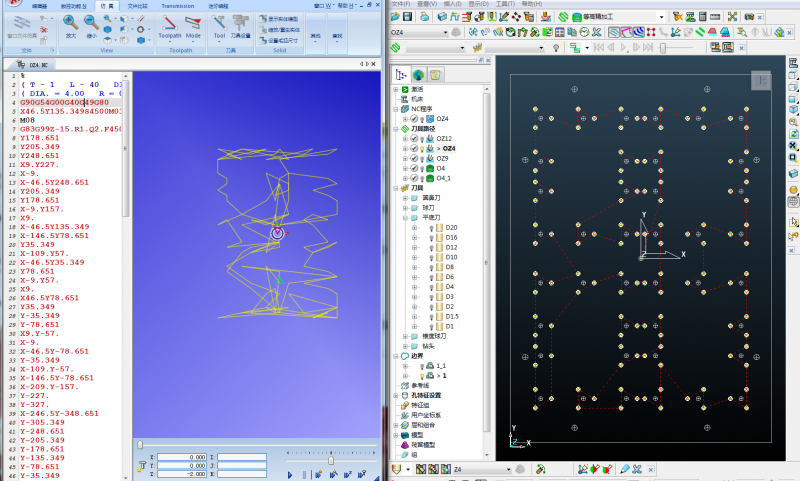Click the measure ruler icon in the top toolbar
Screen dimensions: 800x481
[x=715, y=17]
